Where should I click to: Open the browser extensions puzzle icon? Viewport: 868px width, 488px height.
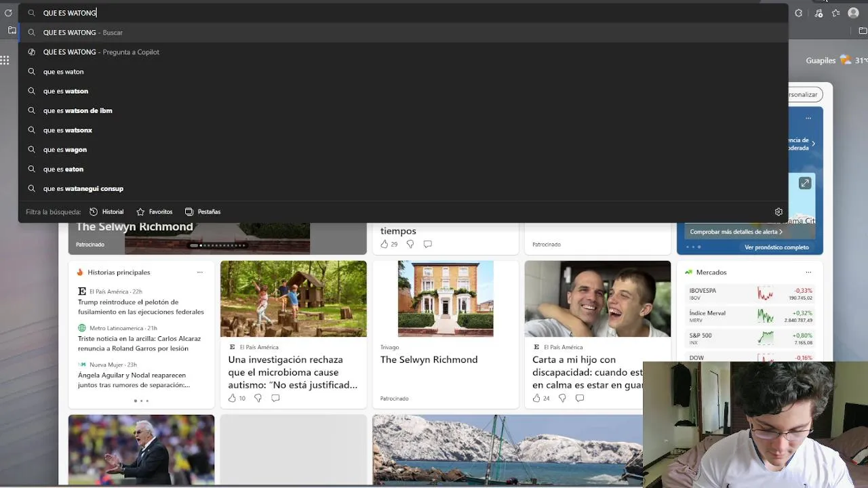point(799,13)
